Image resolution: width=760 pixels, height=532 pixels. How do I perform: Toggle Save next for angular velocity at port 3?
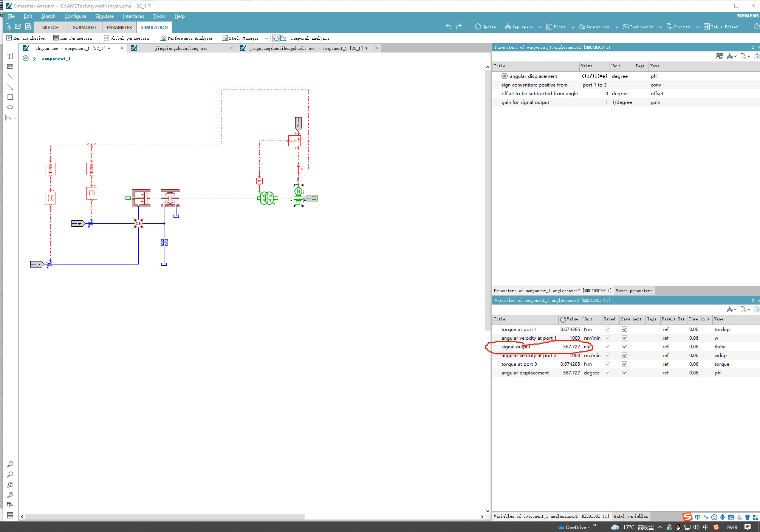point(625,355)
